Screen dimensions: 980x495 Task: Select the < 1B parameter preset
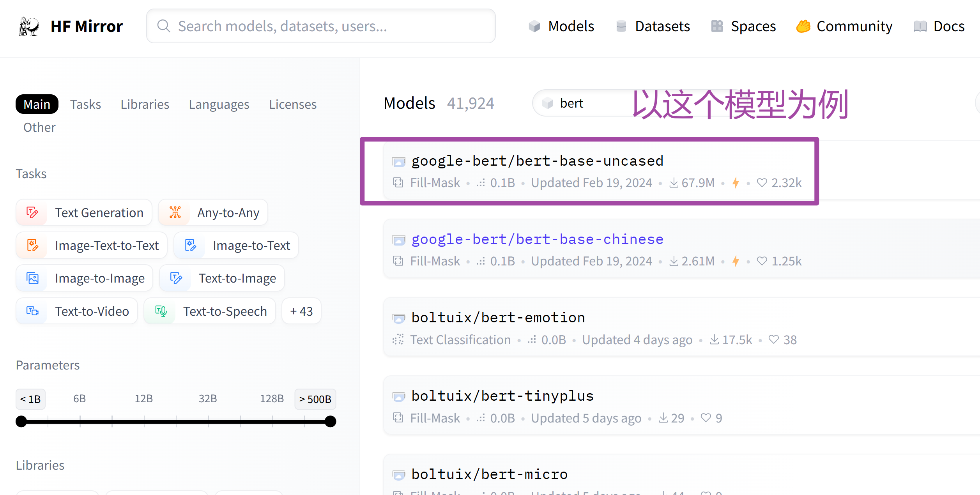(30, 399)
